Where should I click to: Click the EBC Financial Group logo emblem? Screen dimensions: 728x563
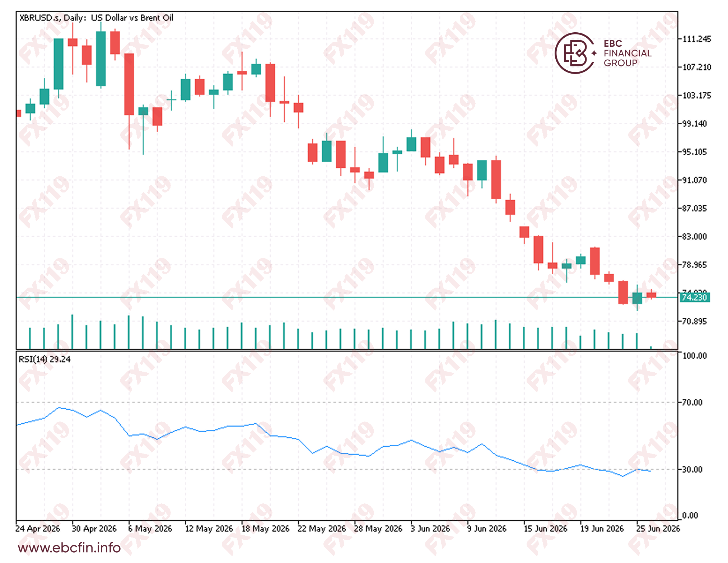click(x=575, y=53)
